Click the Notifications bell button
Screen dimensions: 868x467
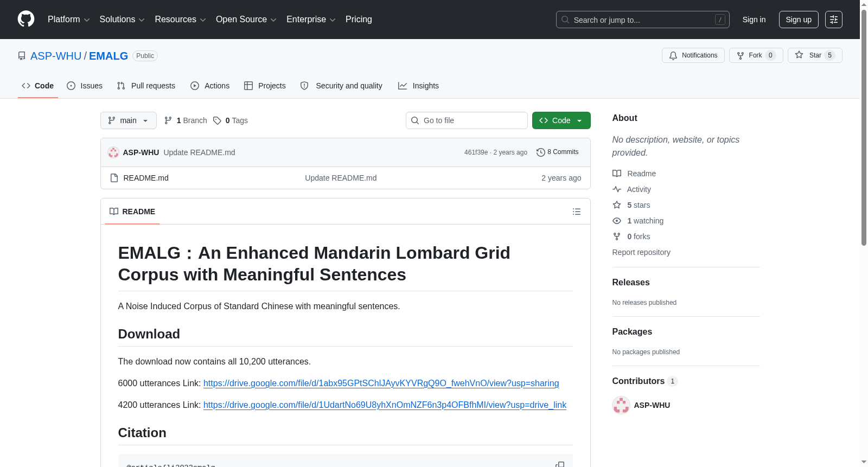pyautogui.click(x=693, y=55)
